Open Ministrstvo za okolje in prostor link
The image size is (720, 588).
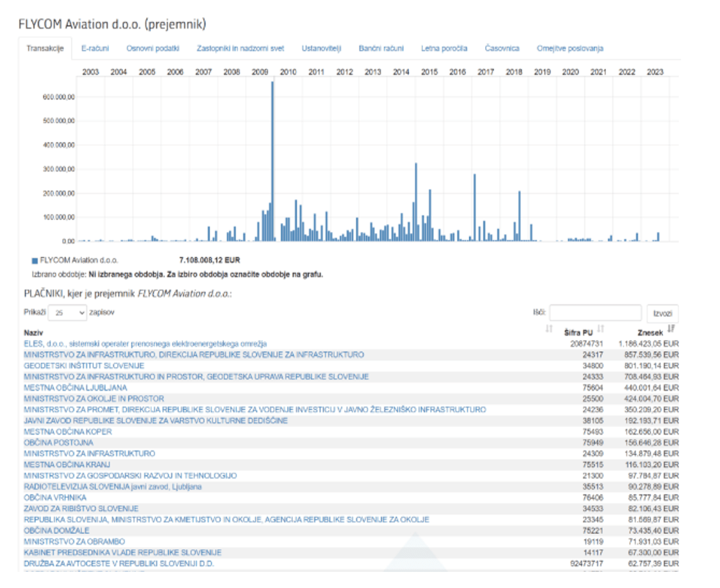[94, 399]
